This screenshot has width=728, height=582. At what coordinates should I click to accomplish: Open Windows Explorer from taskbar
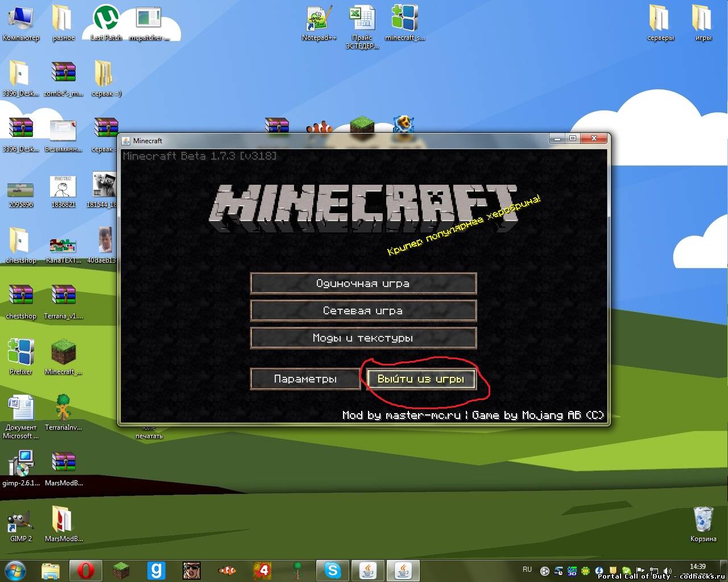51,571
